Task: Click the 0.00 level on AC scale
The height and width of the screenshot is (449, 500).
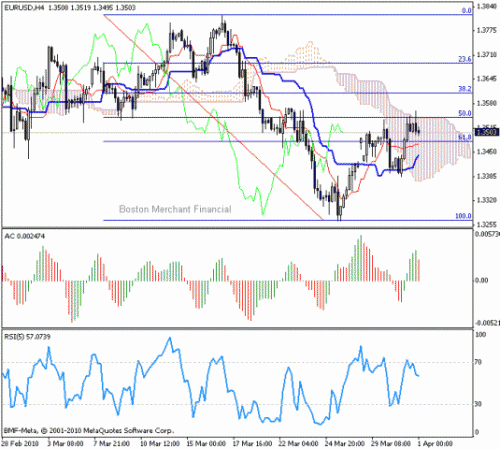Action: pos(481,280)
